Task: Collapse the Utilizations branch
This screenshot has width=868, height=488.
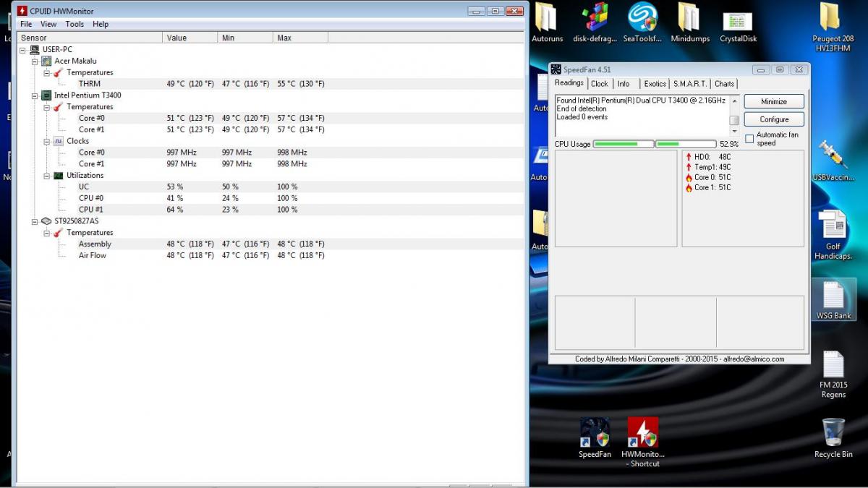Action: coord(47,176)
